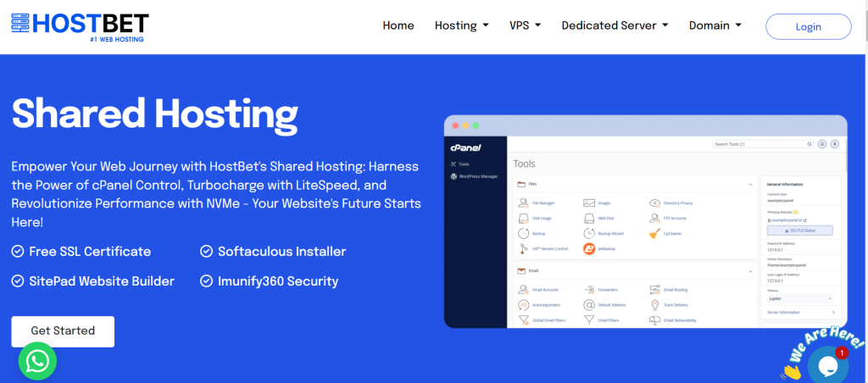
Task: Click the Autoresponders icon
Action: pos(523,305)
